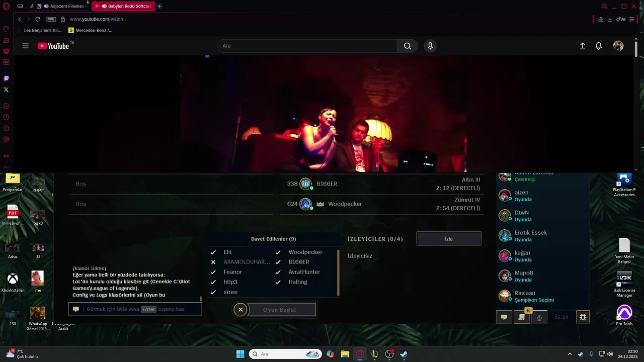Select B166ER player row in lobby
The image size is (644, 362).
coord(382,184)
